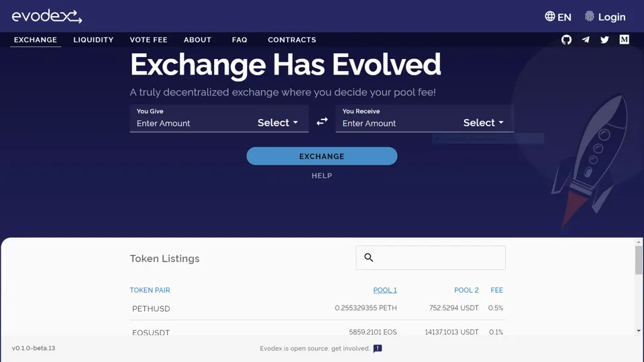Sort listings by POOL 2 header

pyautogui.click(x=466, y=290)
